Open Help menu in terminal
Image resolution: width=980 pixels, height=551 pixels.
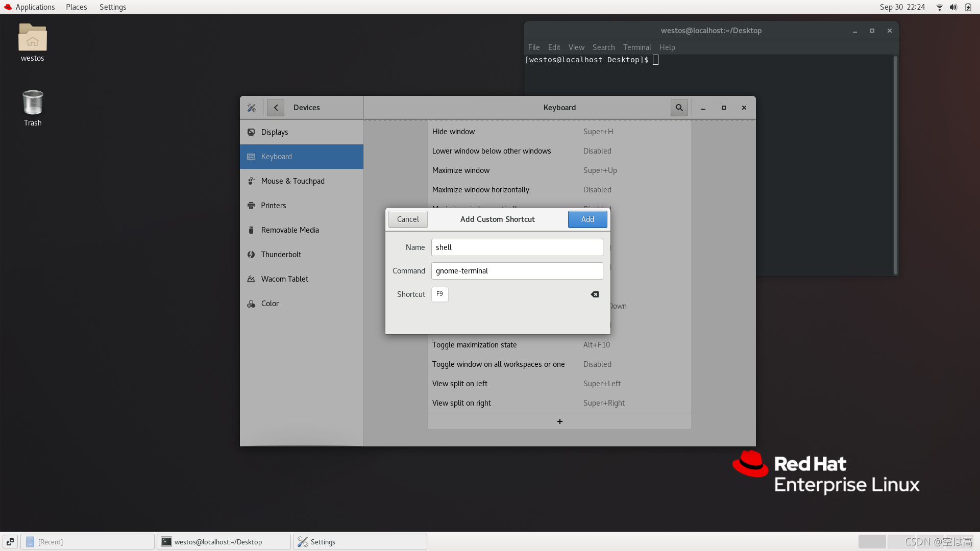click(667, 47)
